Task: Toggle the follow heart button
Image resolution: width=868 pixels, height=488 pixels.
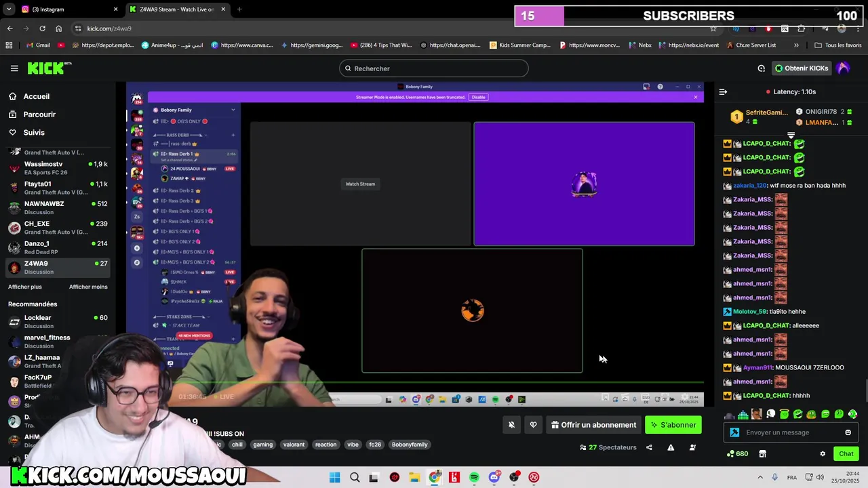Action: [533, 425]
